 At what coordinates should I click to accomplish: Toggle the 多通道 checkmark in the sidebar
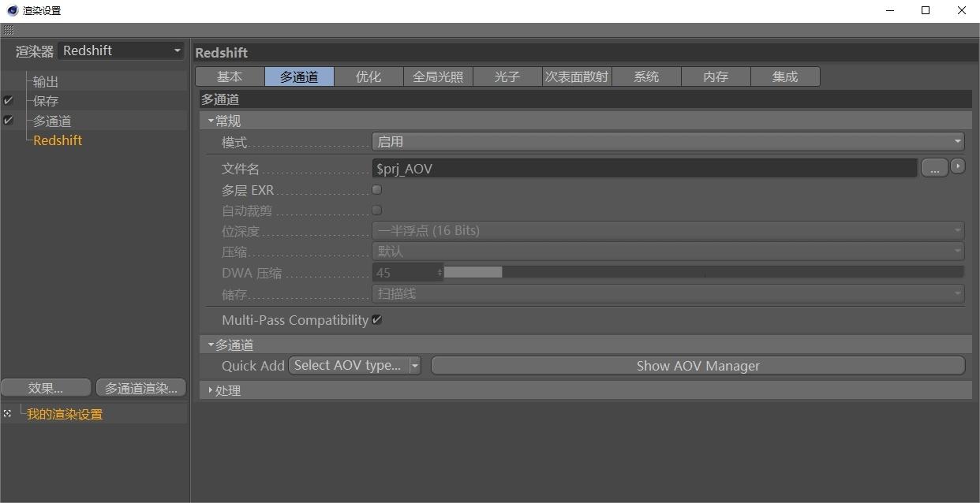[8, 121]
